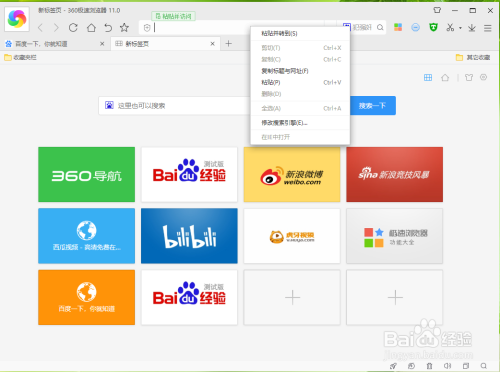Open the 虎牙视频 tile
The image size is (500, 372).
[292, 236]
